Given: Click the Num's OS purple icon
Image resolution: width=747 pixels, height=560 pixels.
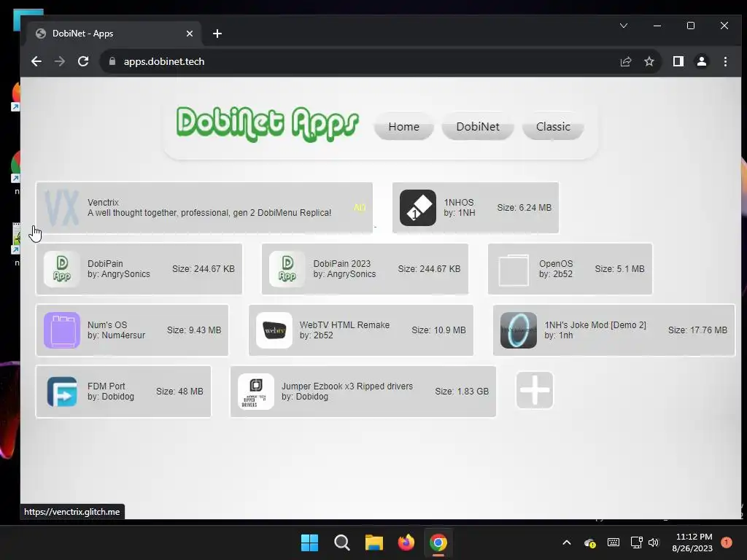Looking at the screenshot, I should (62, 330).
